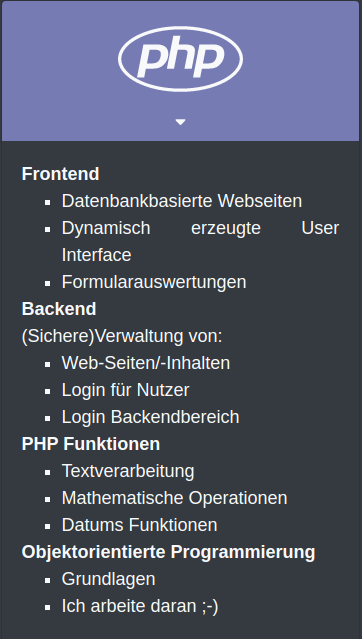
Task: Click the Ich arbeite daran ;-) entry
Action: coord(140,606)
